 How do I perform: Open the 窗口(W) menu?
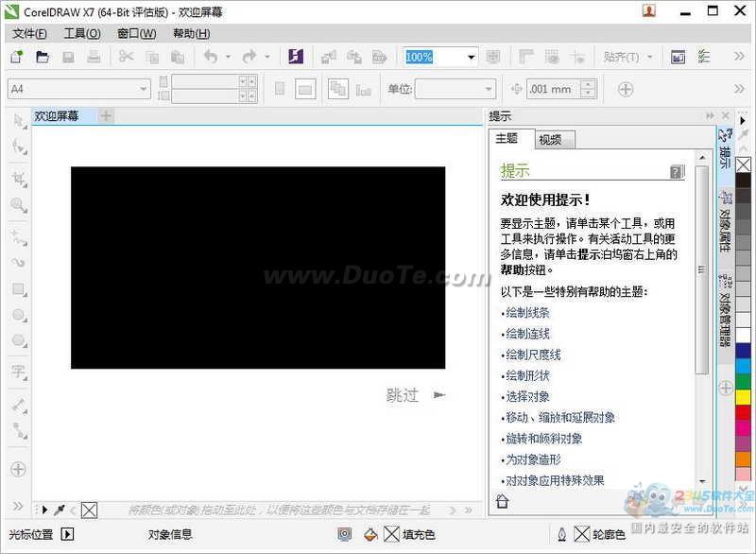pos(136,33)
